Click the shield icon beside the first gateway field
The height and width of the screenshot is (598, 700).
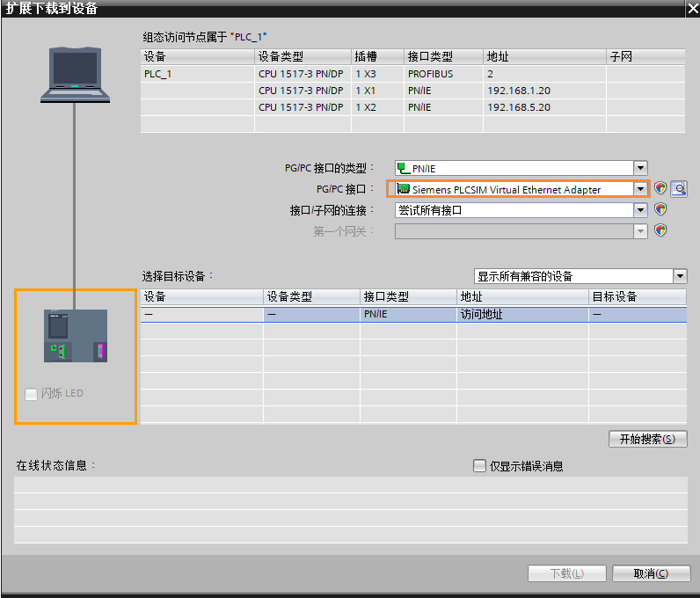660,230
